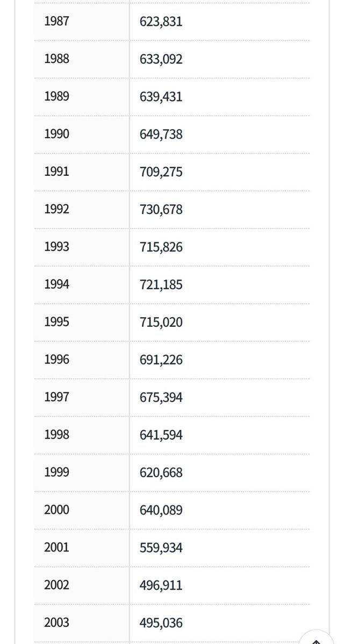Select the 1994 year cell
This screenshot has height=644, width=344.
[x=56, y=284]
